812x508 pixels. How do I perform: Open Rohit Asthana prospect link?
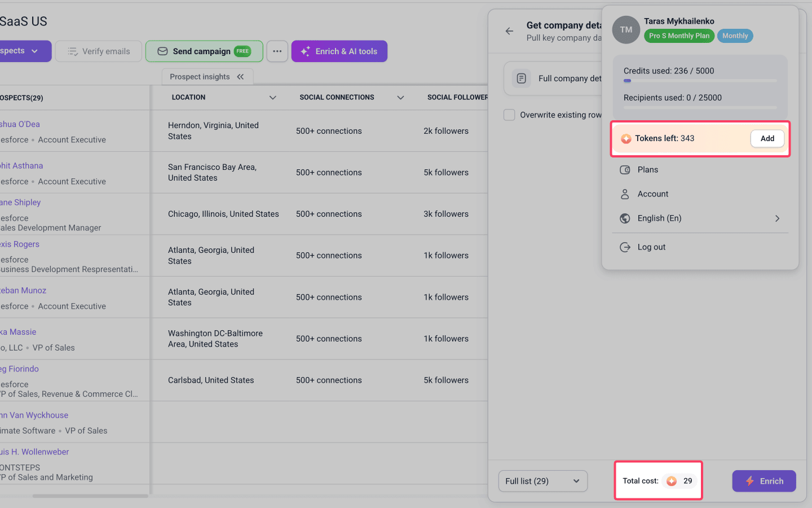click(x=21, y=166)
